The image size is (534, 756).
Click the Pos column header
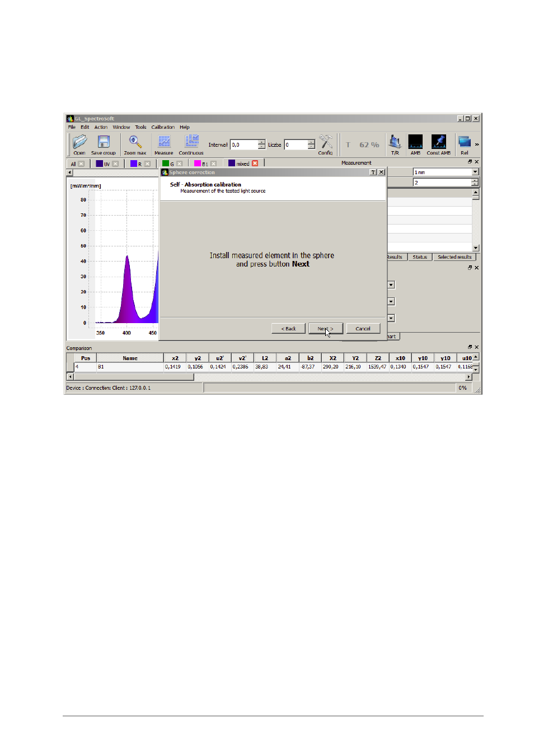tap(86, 358)
